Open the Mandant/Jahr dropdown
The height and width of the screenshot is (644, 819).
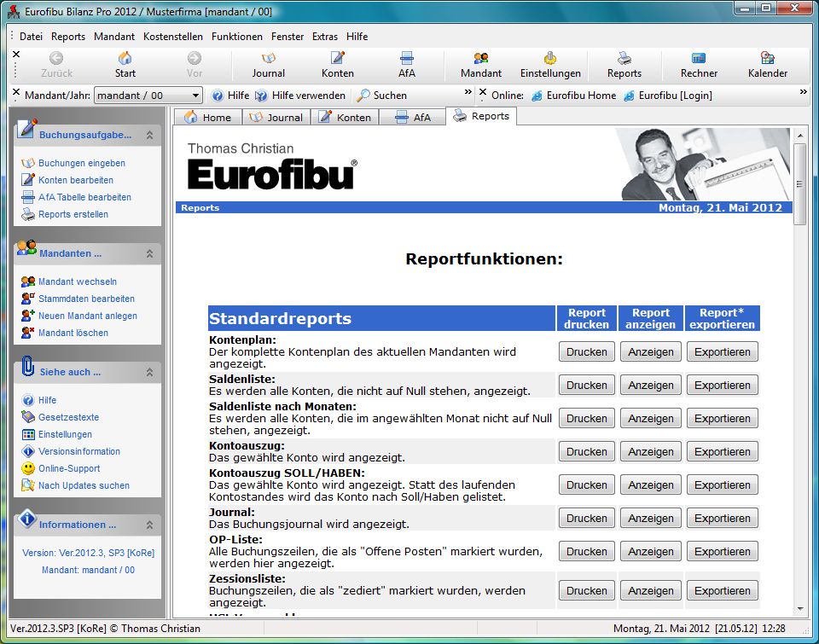tap(195, 96)
